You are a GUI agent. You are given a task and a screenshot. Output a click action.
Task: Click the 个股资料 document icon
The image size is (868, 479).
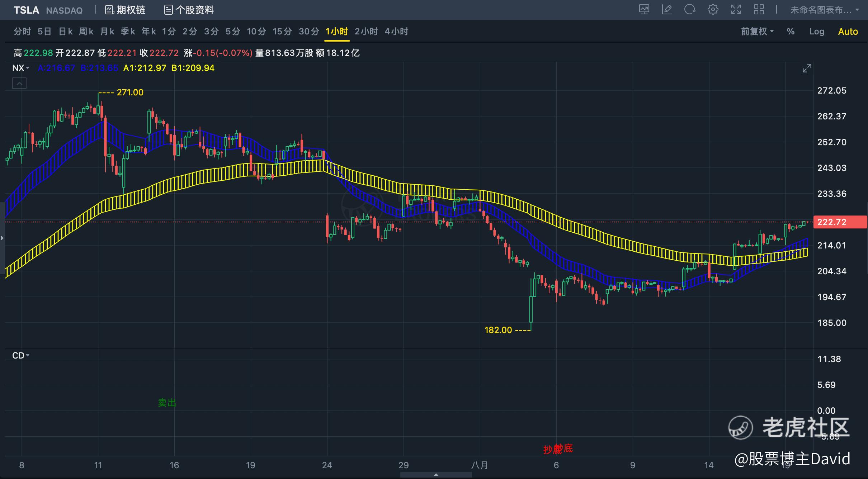pyautogui.click(x=168, y=10)
